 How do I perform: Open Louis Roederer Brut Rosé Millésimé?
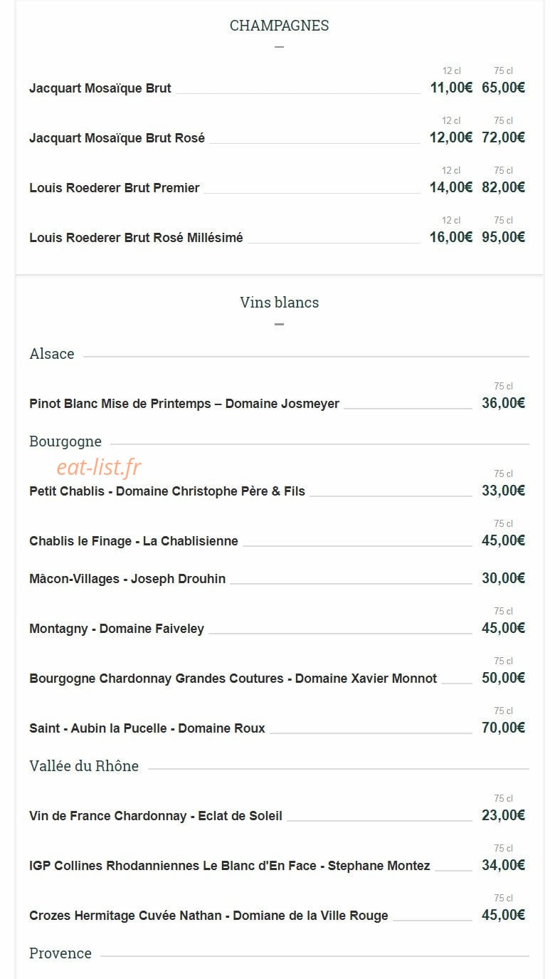click(x=136, y=238)
